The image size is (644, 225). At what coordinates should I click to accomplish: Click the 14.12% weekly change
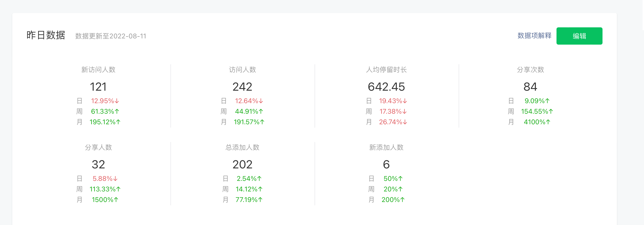click(249, 189)
